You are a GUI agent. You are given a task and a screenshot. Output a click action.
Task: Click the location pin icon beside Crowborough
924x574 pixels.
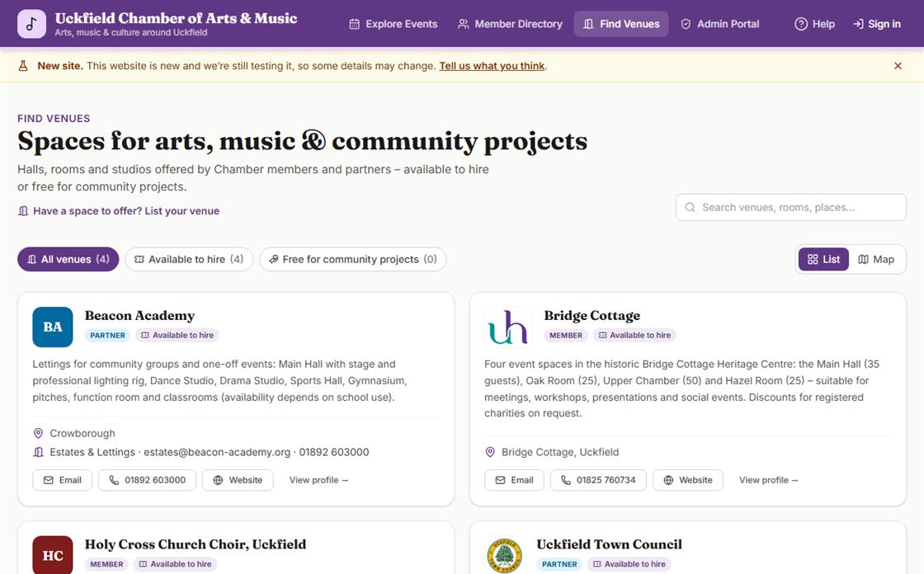pyautogui.click(x=38, y=434)
